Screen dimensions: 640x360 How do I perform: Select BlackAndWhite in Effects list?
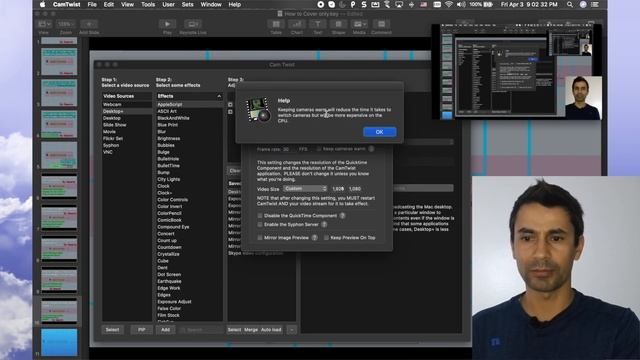pyautogui.click(x=189, y=118)
